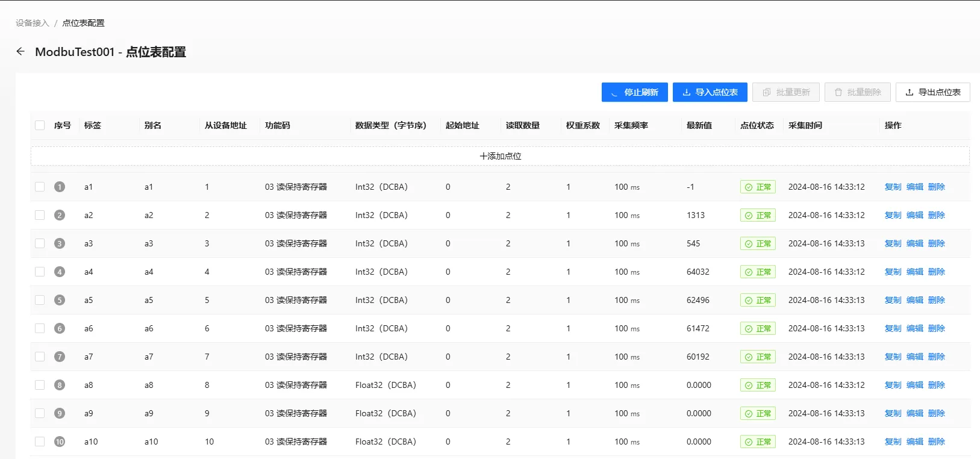This screenshot has width=980, height=459.
Task: Click the 数据类型（字节序）column header
Action: (391, 125)
